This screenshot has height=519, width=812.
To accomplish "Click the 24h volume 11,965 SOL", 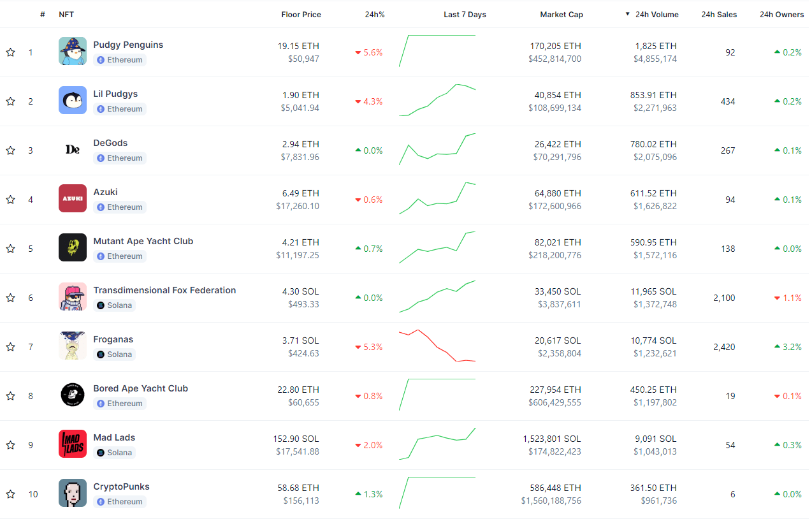I will [651, 291].
